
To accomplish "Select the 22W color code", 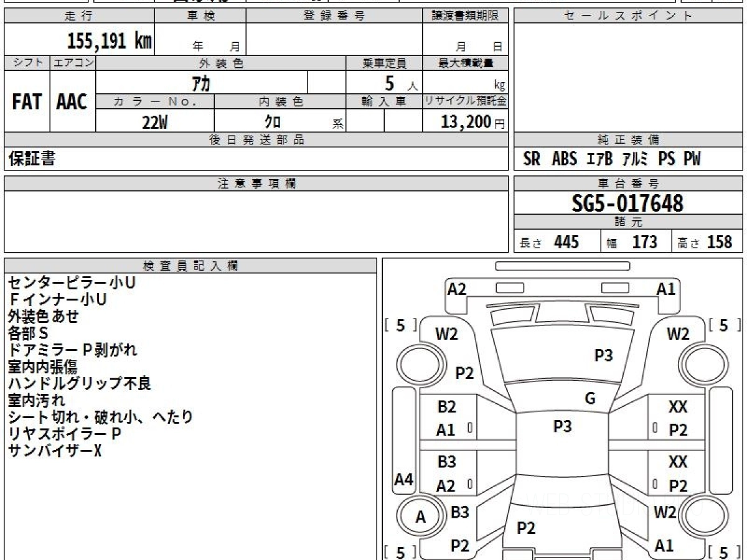I will point(154,122).
